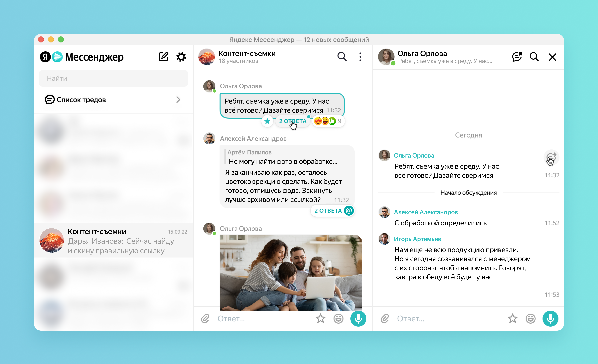
Task: Click the microphone button in main chat
Action: (358, 319)
